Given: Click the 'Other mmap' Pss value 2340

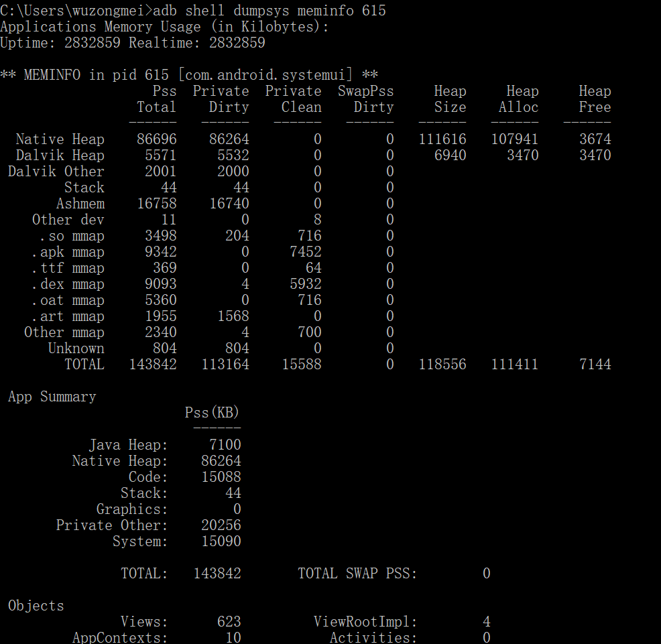Looking at the screenshot, I should tap(161, 332).
